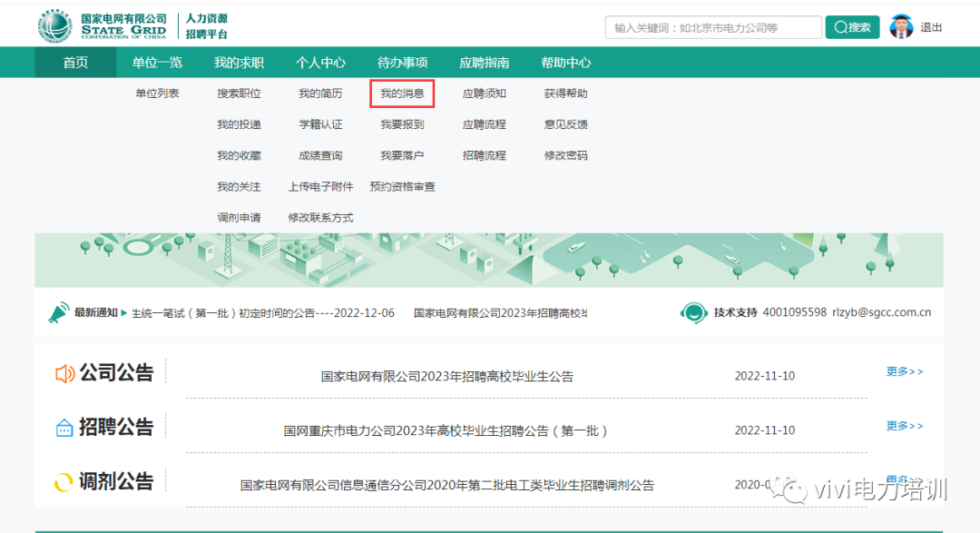Open the 国网重庆市电力公司2023 recruitment announcement
This screenshot has height=533, width=980.
(x=445, y=430)
